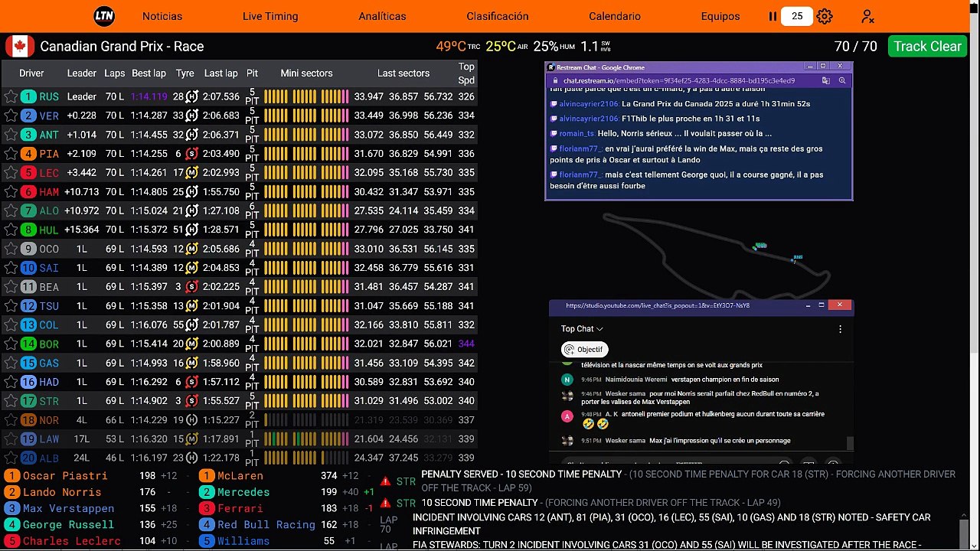Screen dimensions: 980x551
Task: Click translate icon in Restream Chat
Action: pos(825,80)
